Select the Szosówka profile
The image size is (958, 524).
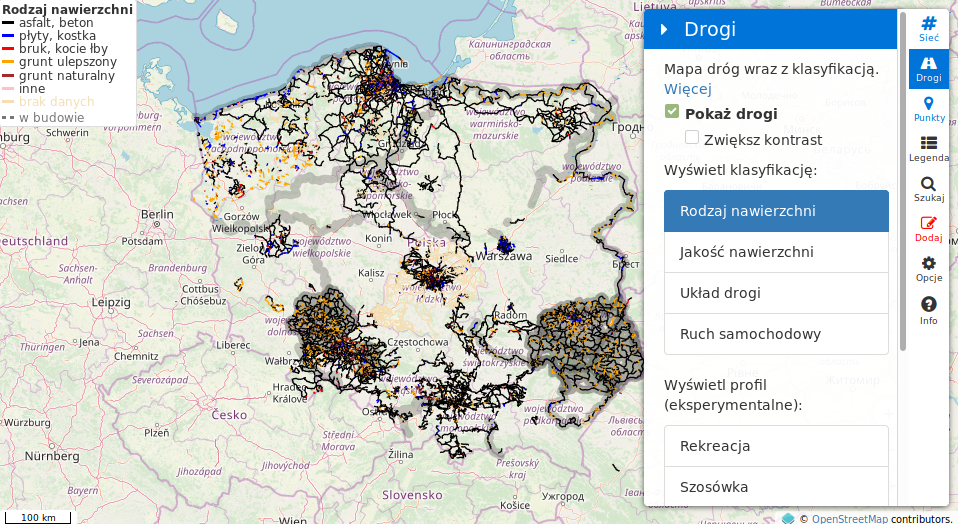[x=776, y=487]
